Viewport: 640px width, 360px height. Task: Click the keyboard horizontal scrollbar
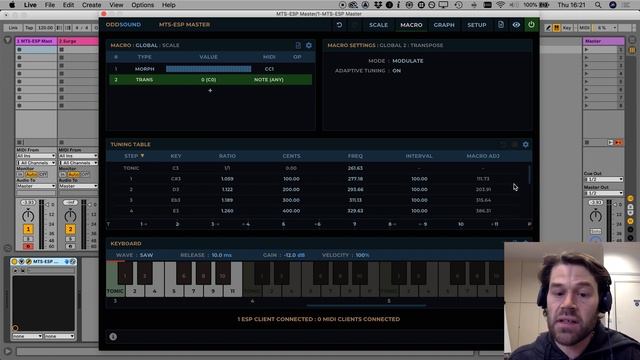tap(366, 305)
